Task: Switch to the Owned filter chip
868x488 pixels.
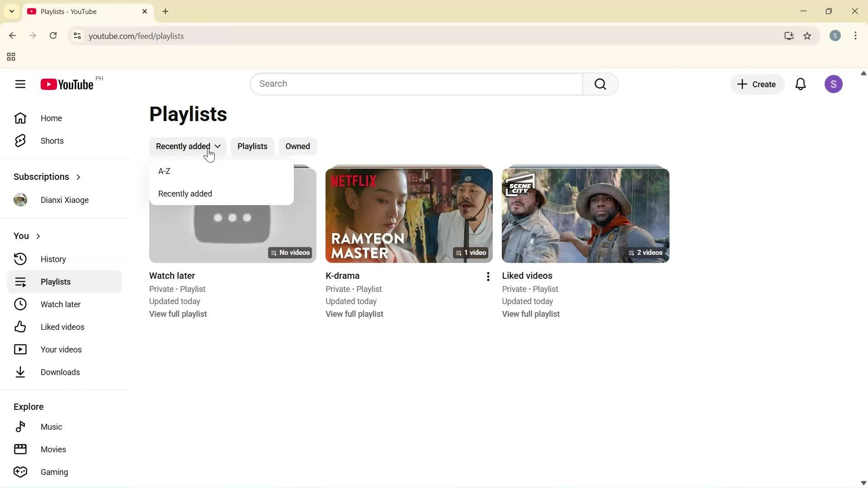Action: tap(297, 146)
